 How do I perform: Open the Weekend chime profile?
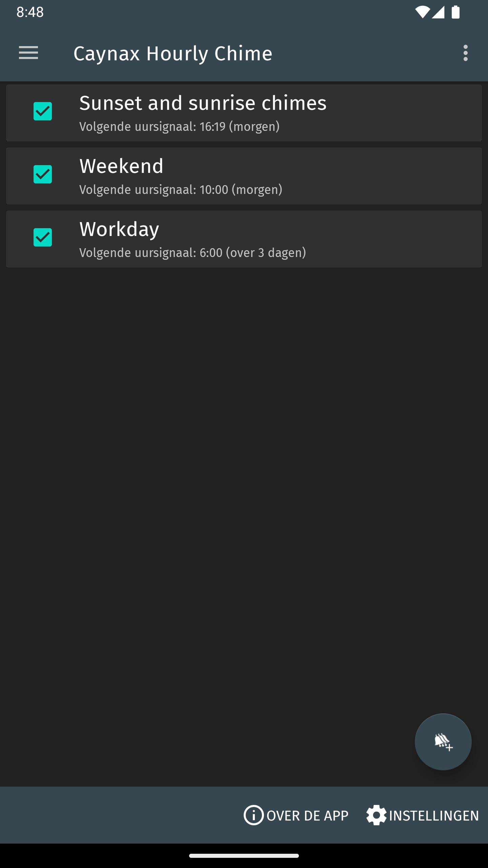pos(244,176)
